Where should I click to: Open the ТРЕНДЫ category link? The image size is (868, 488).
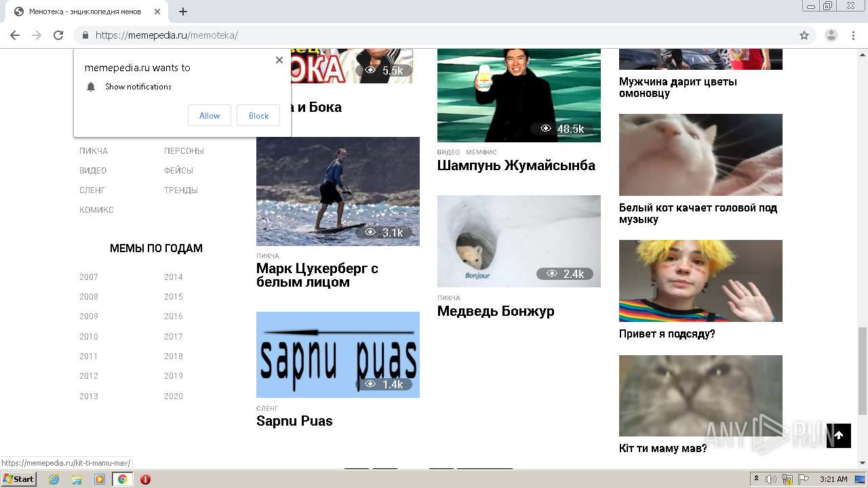[181, 190]
